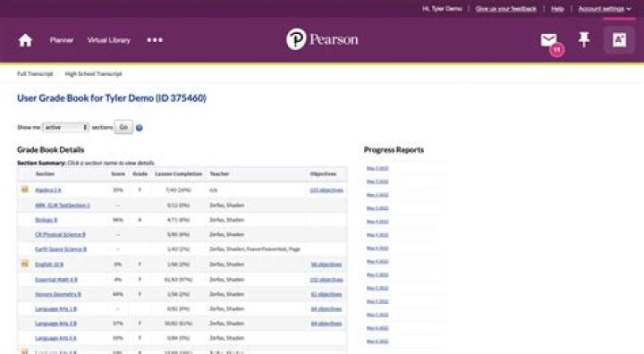This screenshot has height=354, width=644.
Task: Open the Biology B section
Action: (47, 220)
